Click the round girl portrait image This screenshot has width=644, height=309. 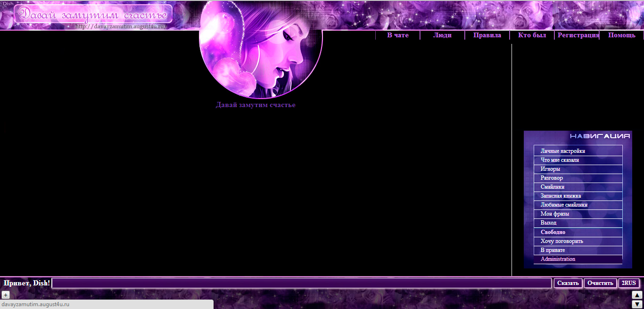tap(261, 49)
